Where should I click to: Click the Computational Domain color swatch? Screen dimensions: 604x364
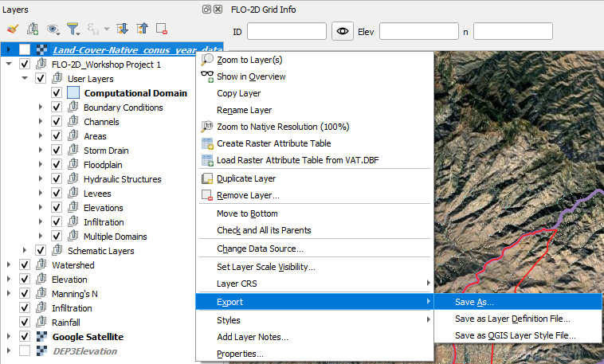point(73,93)
